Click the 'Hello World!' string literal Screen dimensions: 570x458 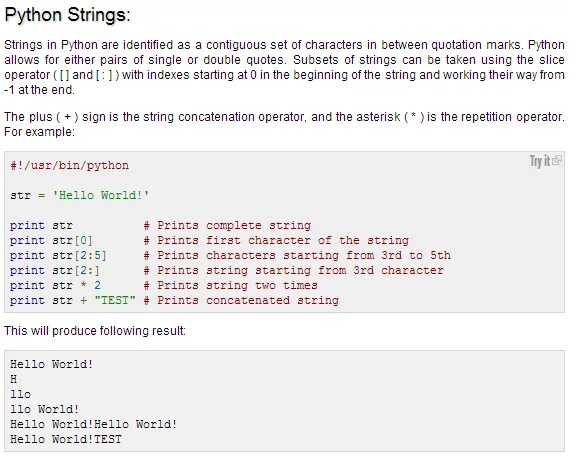(101, 195)
